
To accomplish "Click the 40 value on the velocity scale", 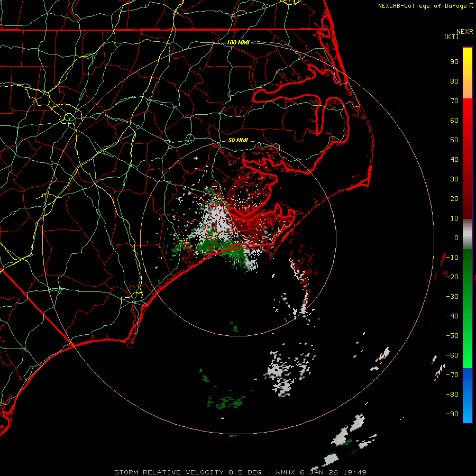I will pos(454,160).
